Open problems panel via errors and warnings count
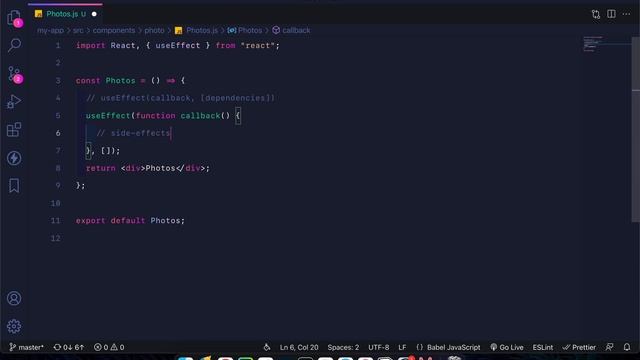640x360 pixels. 109,347
